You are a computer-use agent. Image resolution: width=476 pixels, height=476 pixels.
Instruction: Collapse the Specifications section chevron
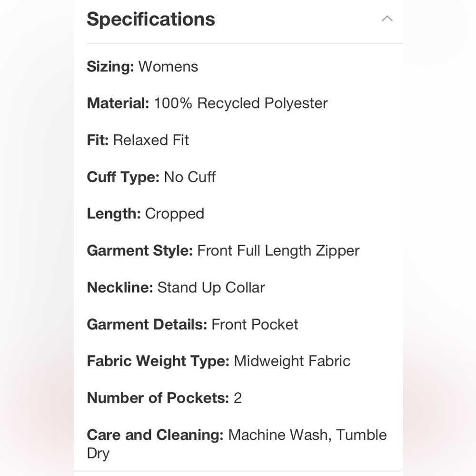pyautogui.click(x=387, y=19)
